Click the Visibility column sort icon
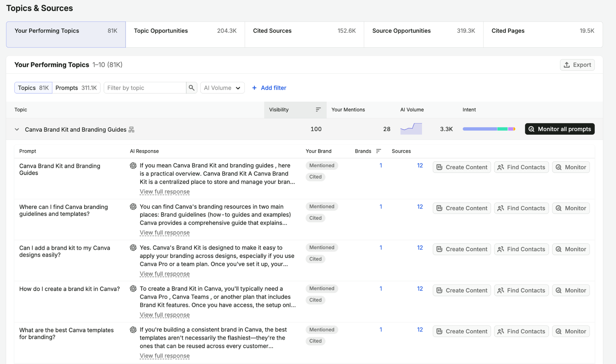The image size is (616, 364). (x=318, y=110)
